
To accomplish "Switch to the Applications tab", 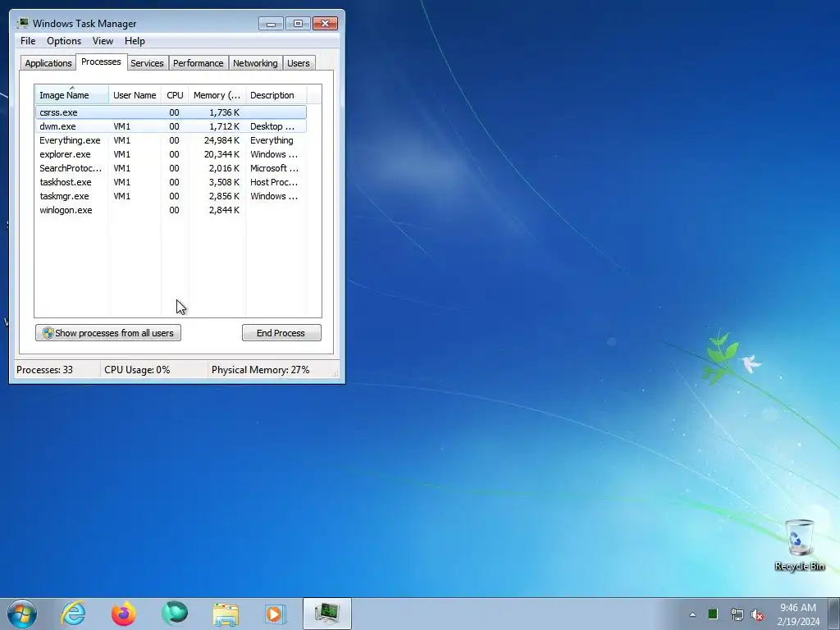I will click(x=48, y=63).
